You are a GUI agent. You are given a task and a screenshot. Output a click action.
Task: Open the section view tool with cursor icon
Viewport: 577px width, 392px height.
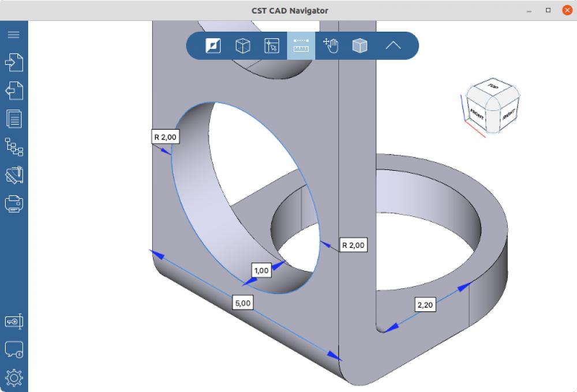pos(271,46)
